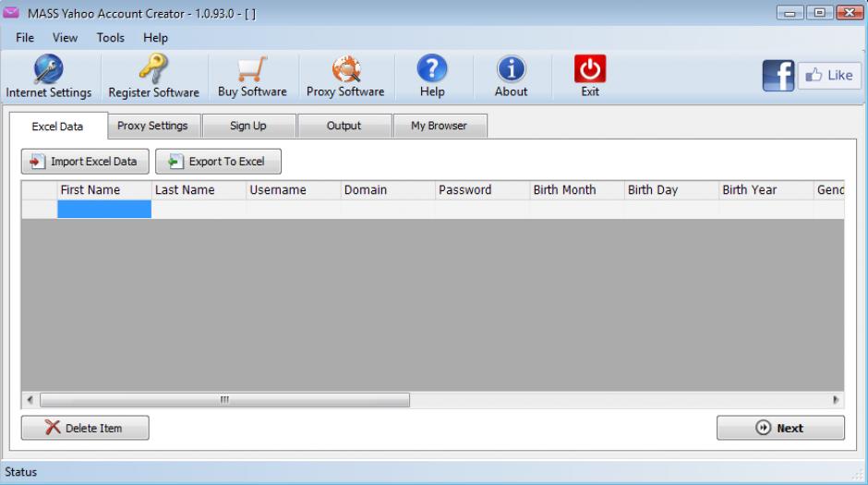Maximize the application window
This screenshot has width=868, height=485.
coord(819,12)
